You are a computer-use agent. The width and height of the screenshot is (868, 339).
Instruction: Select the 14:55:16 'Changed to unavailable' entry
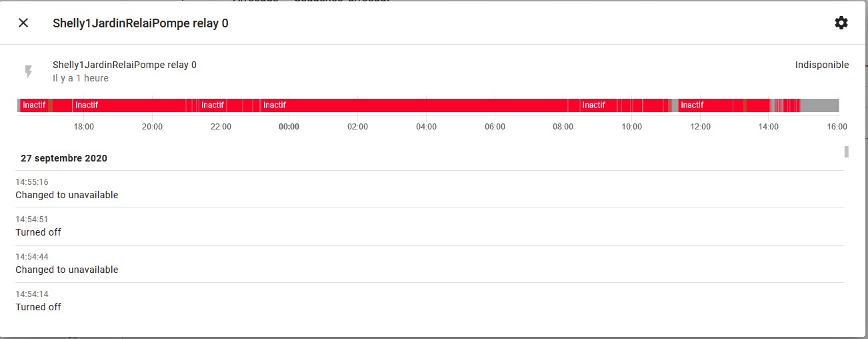429,189
